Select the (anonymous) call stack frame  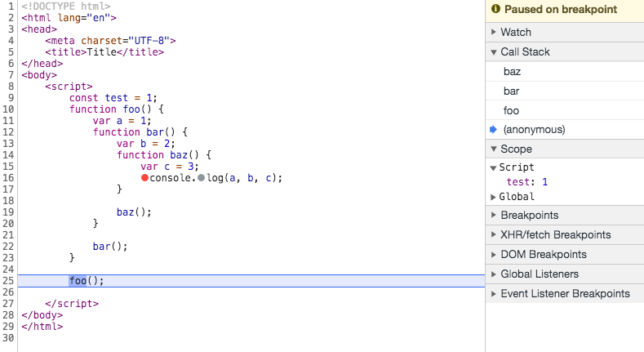(x=565, y=130)
